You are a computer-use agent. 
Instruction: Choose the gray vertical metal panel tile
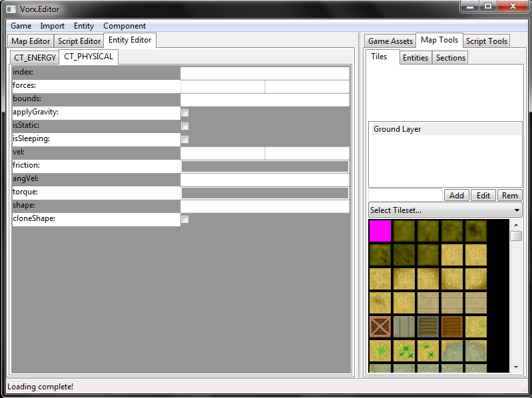[x=404, y=327]
